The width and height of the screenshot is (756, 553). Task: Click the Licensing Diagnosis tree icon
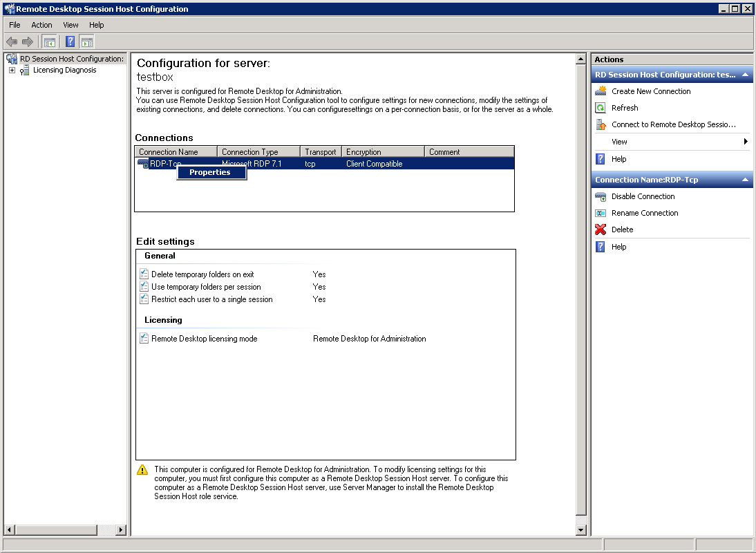click(25, 71)
